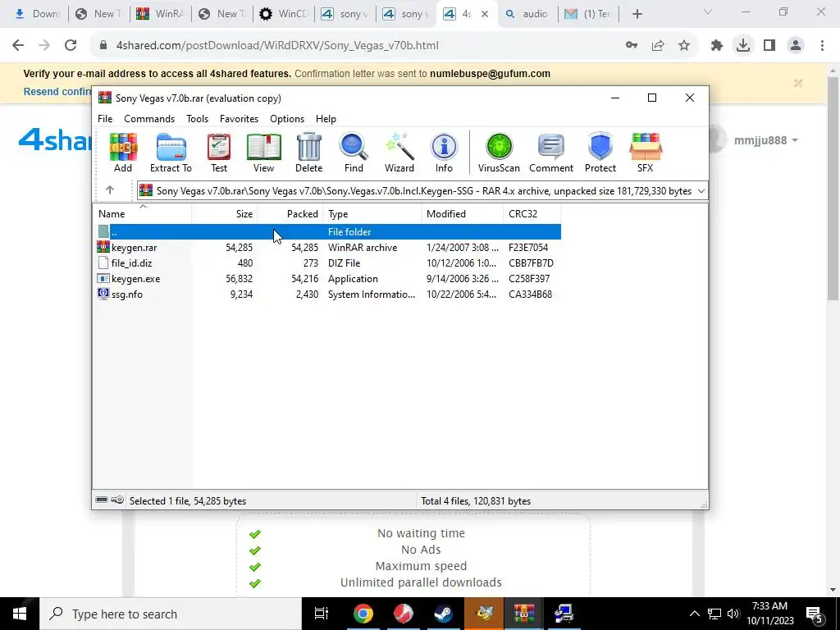
Task: Click the Chrome bookmark star icon
Action: point(684,46)
